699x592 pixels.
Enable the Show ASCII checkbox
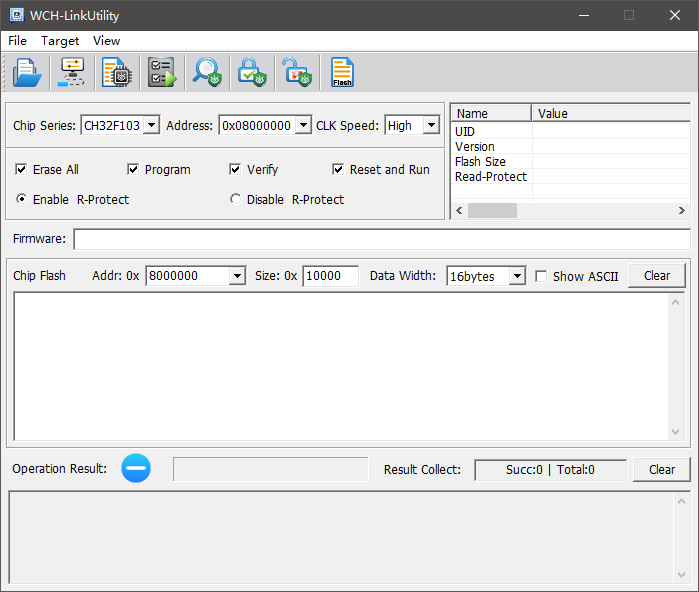[541, 276]
